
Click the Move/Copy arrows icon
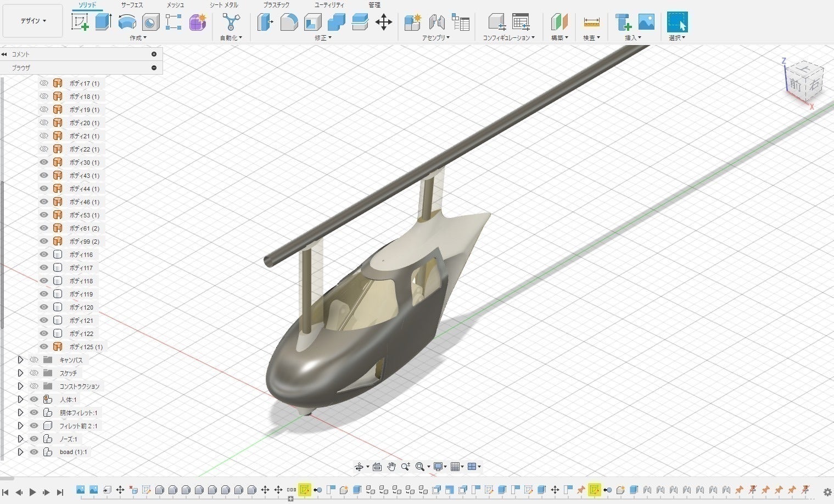383,22
